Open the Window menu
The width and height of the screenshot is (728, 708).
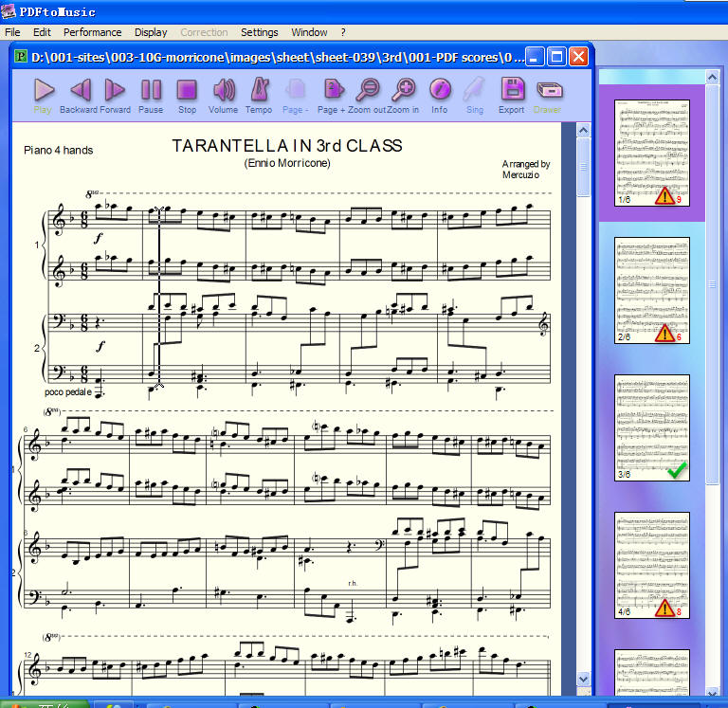pyautogui.click(x=309, y=32)
